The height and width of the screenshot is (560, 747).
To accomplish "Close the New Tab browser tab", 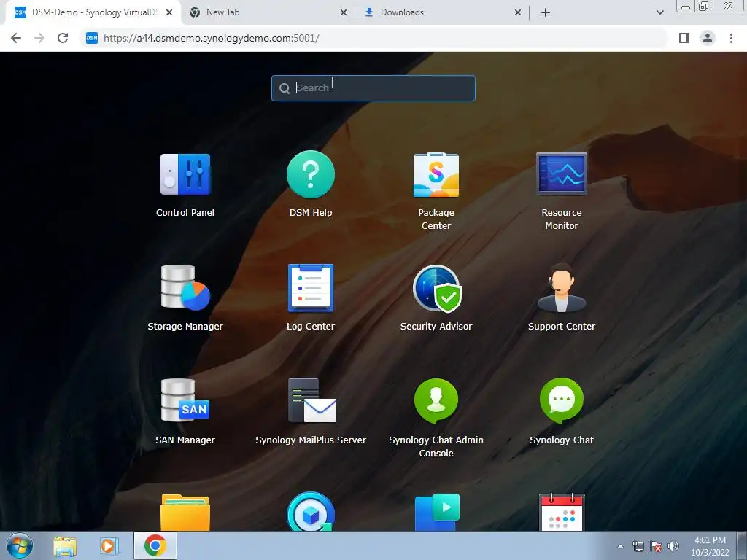I will tap(344, 13).
